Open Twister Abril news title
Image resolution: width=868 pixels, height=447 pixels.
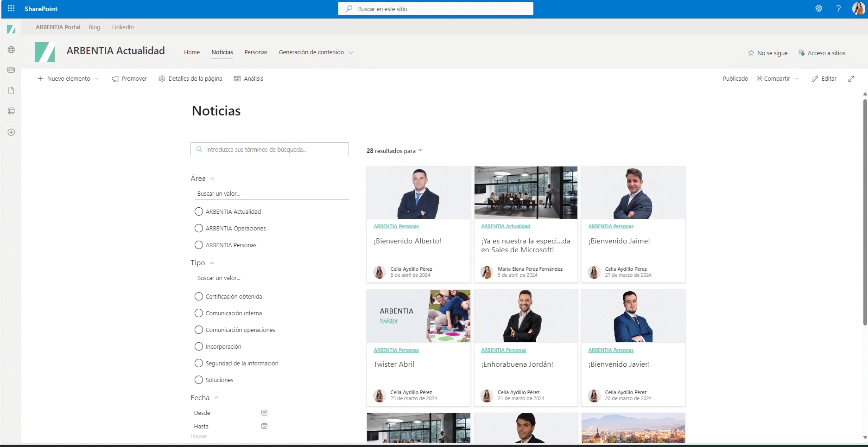coord(394,364)
